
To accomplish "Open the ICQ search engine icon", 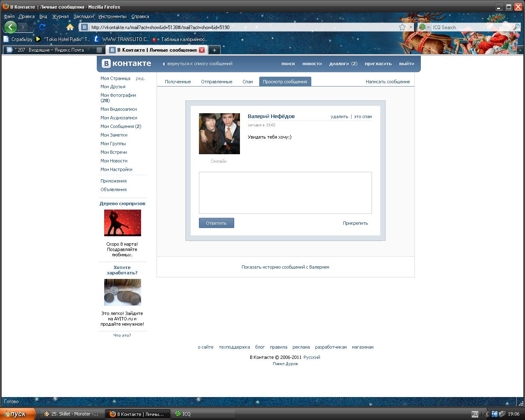I will pyautogui.click(x=422, y=27).
